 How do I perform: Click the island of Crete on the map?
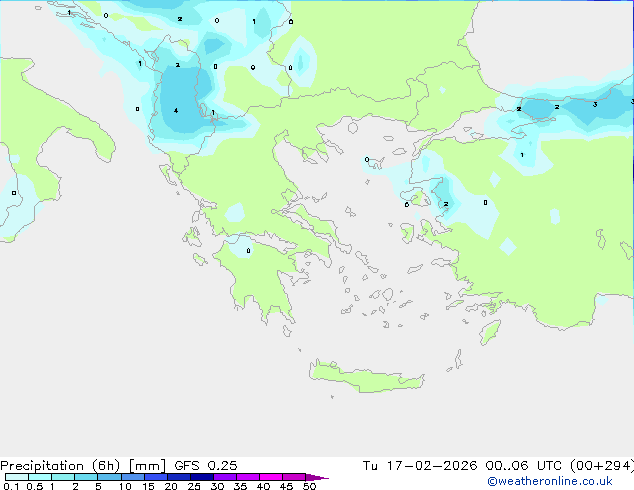pyautogui.click(x=366, y=376)
